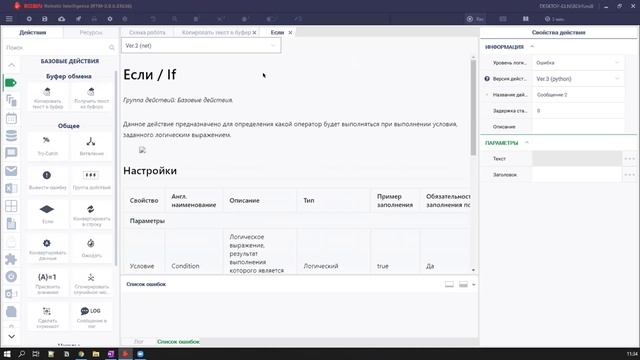
Task: Edit the Задержка старта field
Action: point(578,111)
